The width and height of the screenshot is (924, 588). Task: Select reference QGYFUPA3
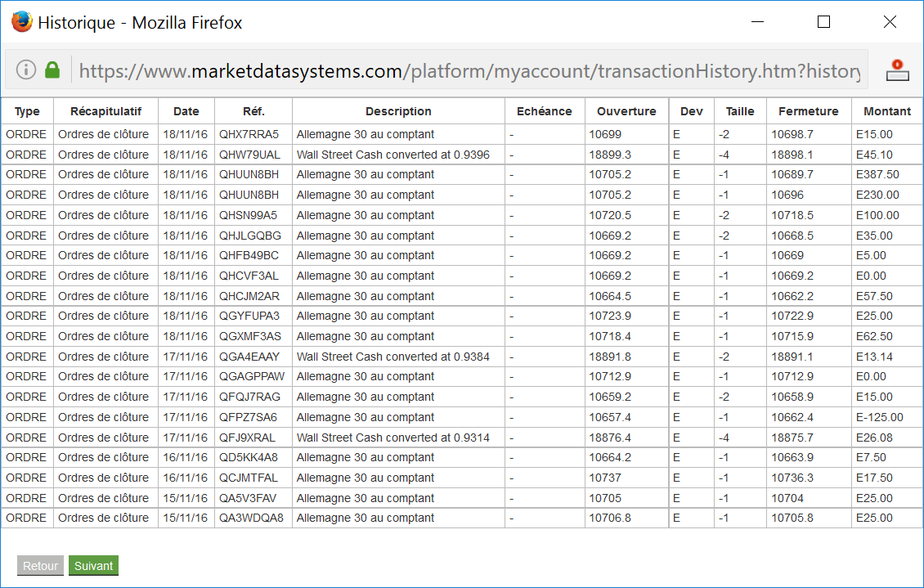249,316
